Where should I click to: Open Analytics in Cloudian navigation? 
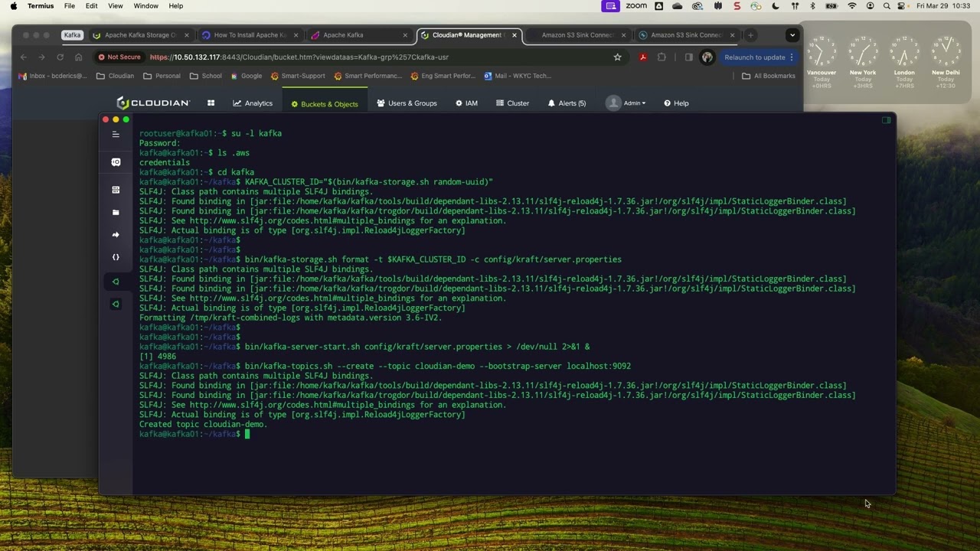tap(253, 103)
